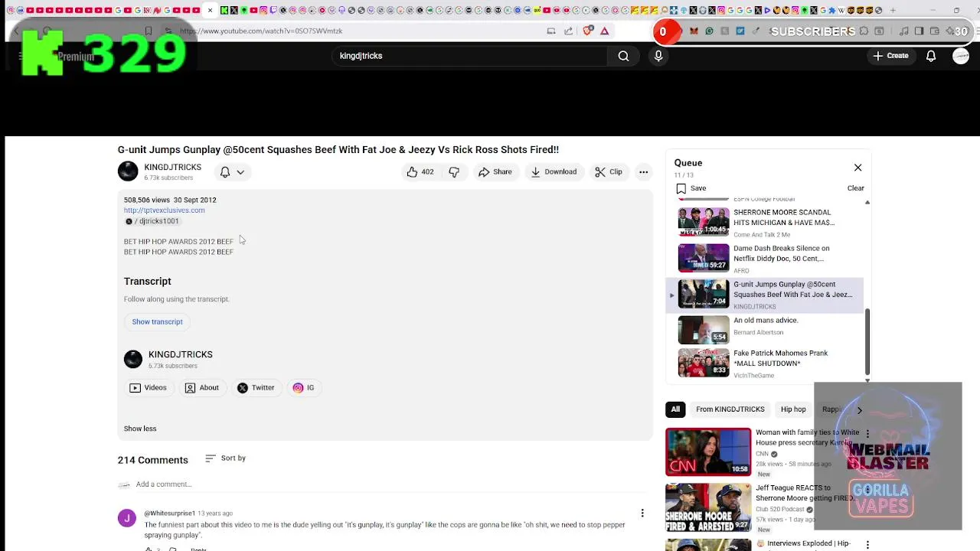Like the video with 402 likes
980x551 pixels.
pos(420,172)
